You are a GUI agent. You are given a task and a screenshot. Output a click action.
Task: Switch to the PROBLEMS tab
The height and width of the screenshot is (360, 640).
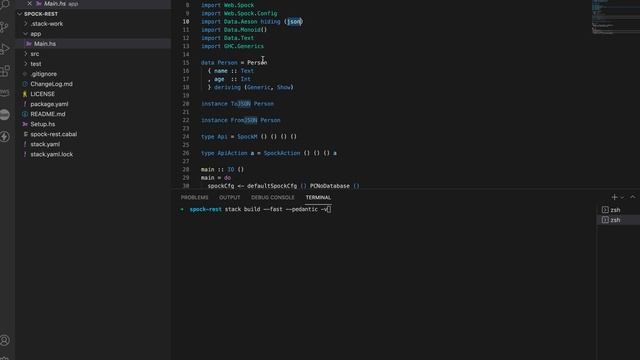(194, 198)
